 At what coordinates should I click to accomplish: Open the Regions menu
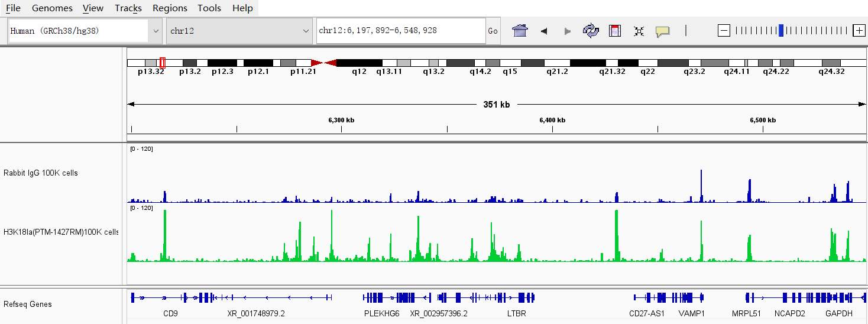point(170,8)
